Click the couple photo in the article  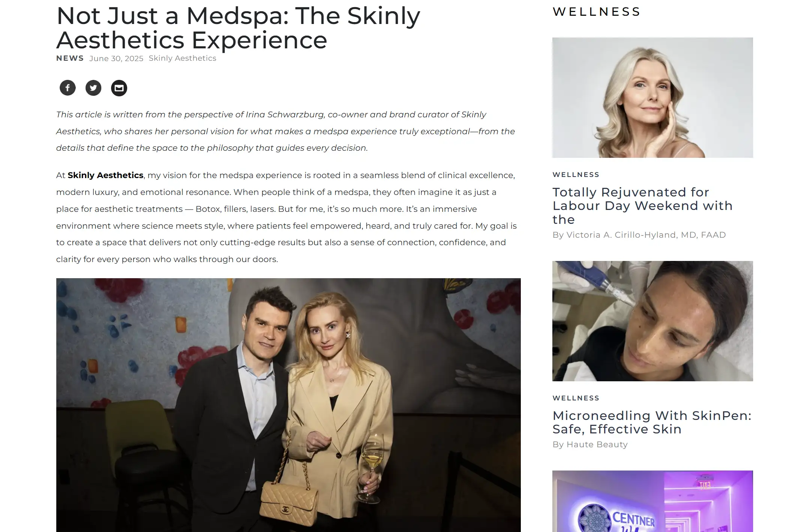coord(289,405)
